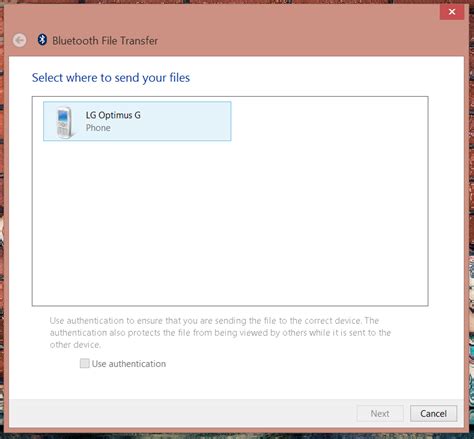Click the Select where to send your files heading
474x439 pixels.
111,78
